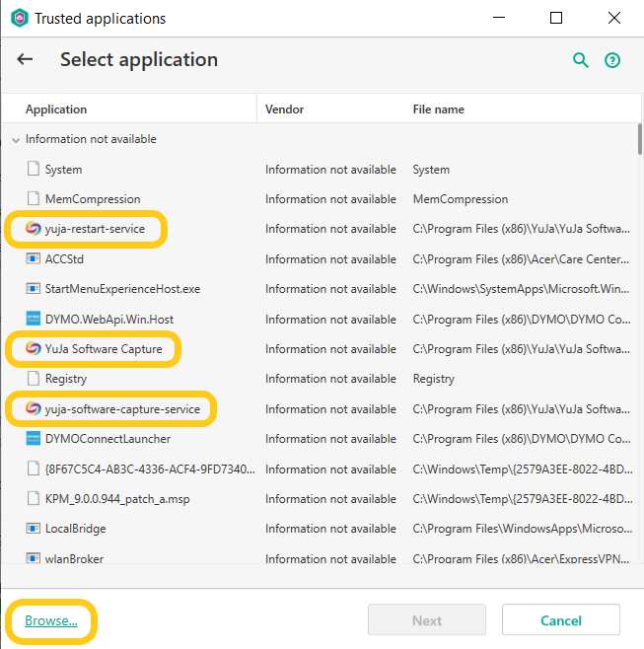The height and width of the screenshot is (649, 644).
Task: Close the Trusted applications window
Action: (613, 18)
